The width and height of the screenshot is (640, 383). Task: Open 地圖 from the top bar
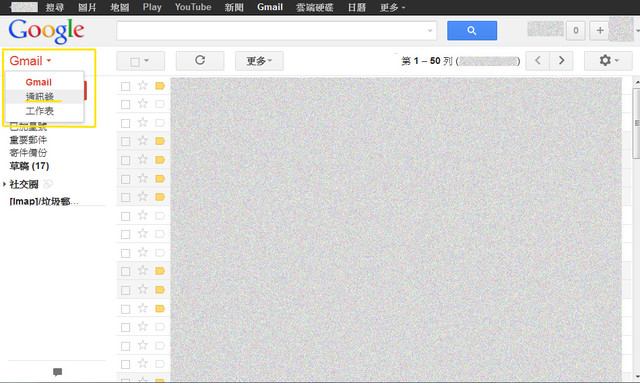(x=120, y=7)
